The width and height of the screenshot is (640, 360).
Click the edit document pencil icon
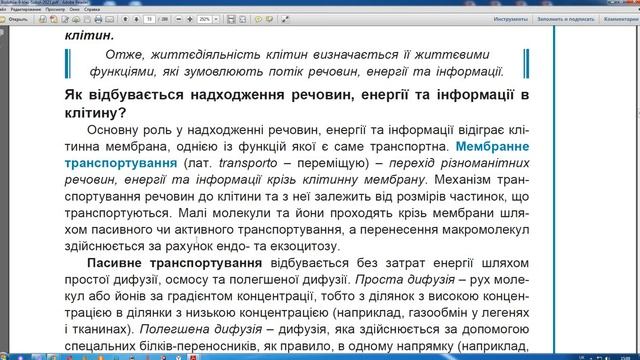(65, 19)
